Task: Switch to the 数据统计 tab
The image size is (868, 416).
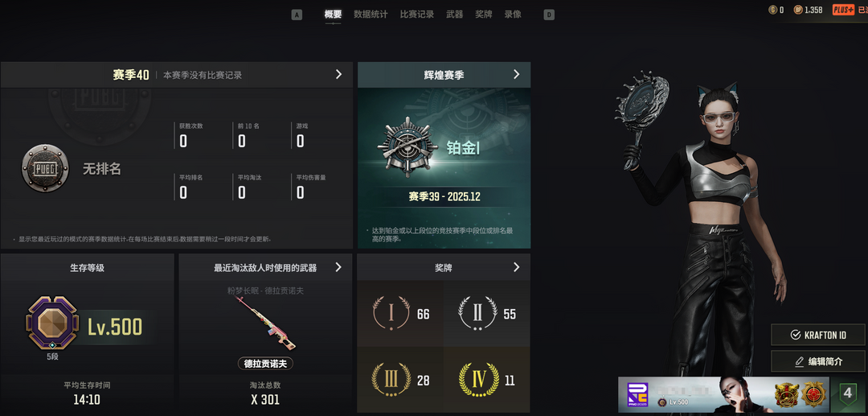Action: (371, 14)
